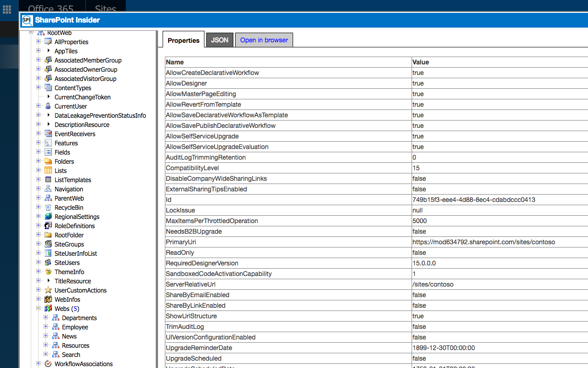Click the Office 365 app launcher waffle icon
Screen dimensions: 588x368
(x=7, y=9)
